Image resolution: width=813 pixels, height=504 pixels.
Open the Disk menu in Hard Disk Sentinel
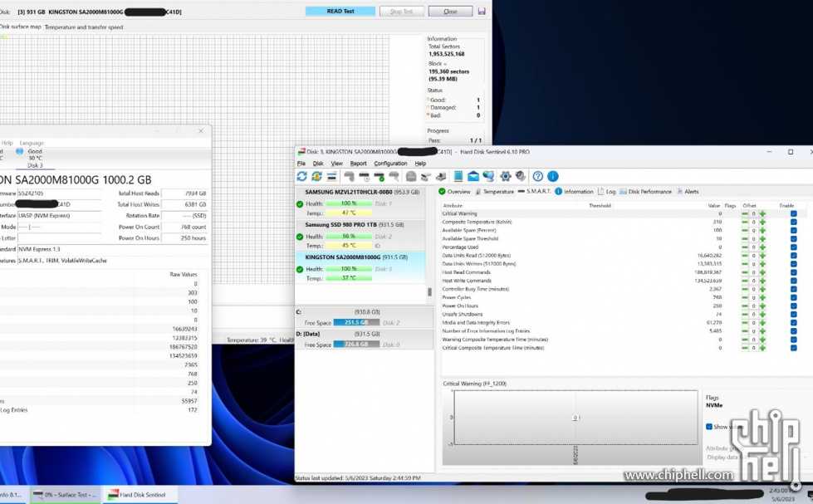coord(318,164)
